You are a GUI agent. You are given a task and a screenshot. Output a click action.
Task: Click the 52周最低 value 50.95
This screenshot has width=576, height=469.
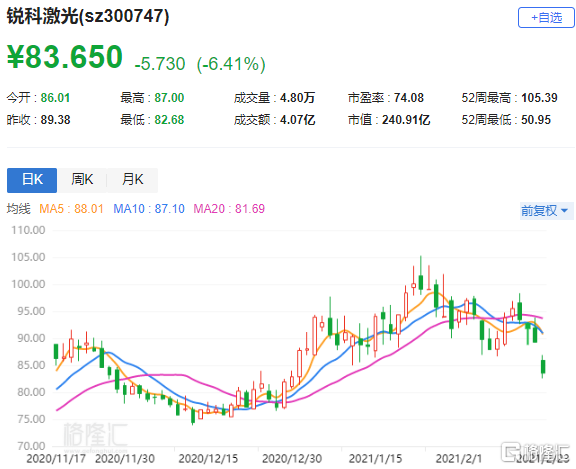pos(536,120)
